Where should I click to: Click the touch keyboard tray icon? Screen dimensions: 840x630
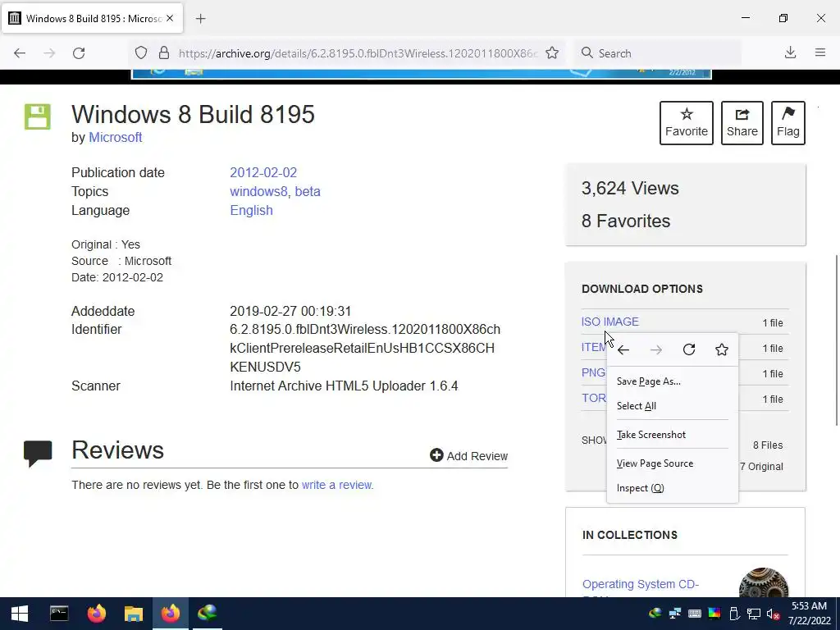pos(694,614)
